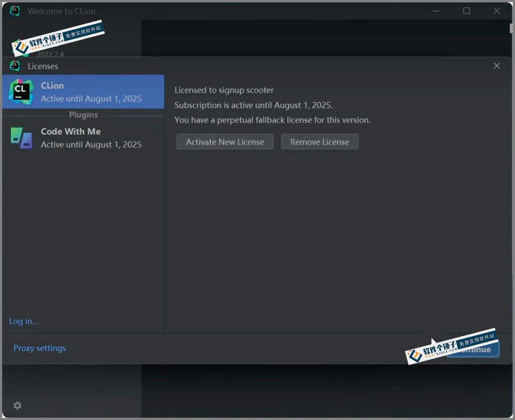The width and height of the screenshot is (515, 420).
Task: Click 'Licensed to signup scooter' text
Action: [224, 90]
